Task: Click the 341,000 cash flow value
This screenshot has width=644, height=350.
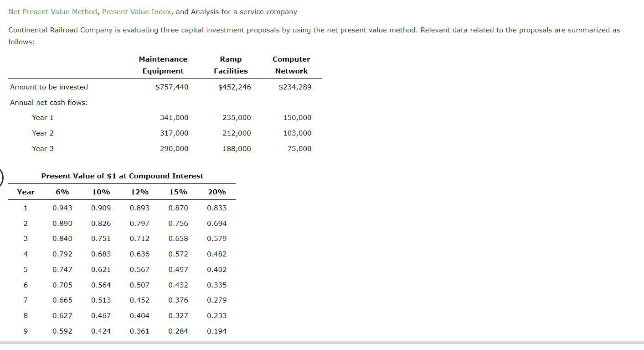Action: tap(174, 118)
